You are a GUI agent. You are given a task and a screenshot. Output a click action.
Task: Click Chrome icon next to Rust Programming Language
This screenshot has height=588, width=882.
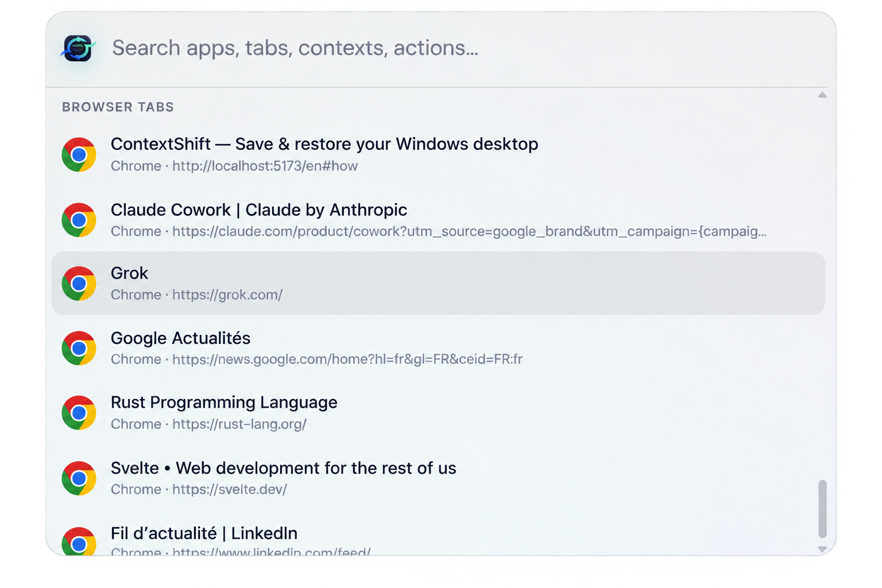[x=79, y=413]
